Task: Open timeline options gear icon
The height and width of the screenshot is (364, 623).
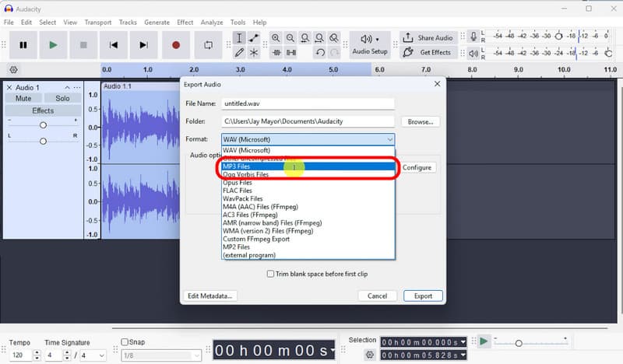Action: [x=13, y=70]
